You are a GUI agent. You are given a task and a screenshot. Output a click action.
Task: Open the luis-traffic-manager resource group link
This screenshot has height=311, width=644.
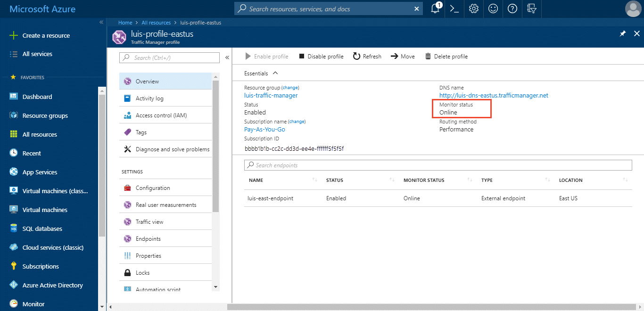point(271,95)
